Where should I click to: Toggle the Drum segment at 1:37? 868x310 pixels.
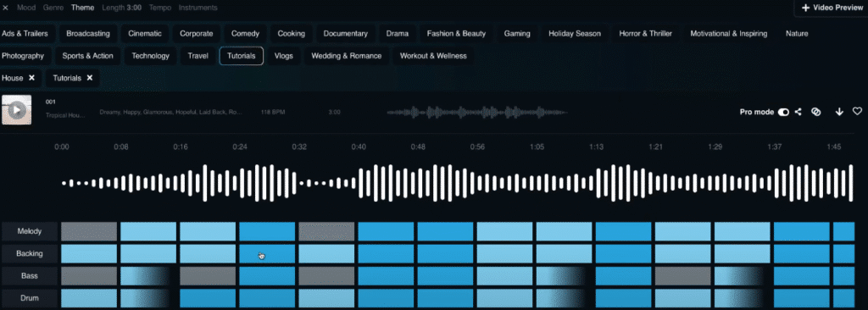802,298
